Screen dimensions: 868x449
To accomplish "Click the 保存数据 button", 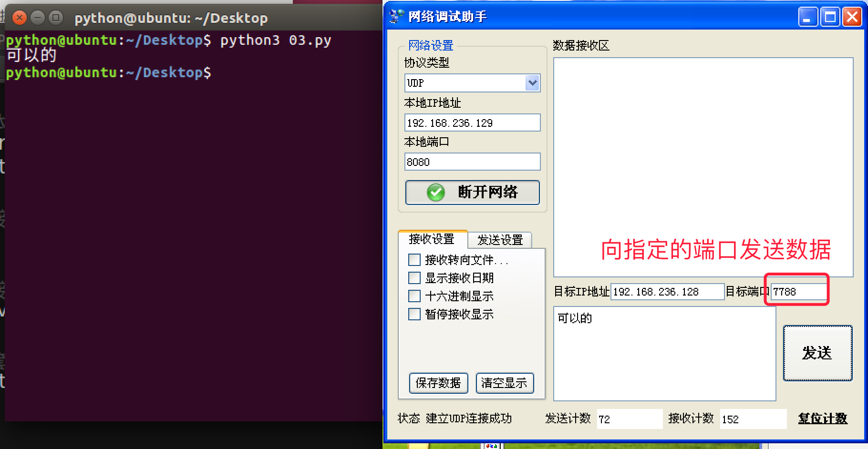I will (438, 383).
